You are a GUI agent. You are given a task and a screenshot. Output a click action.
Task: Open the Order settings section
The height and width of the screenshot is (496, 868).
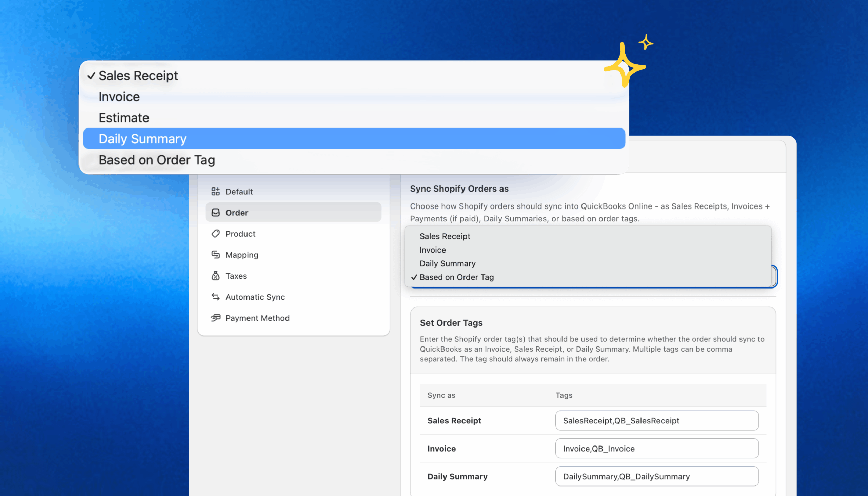point(236,212)
